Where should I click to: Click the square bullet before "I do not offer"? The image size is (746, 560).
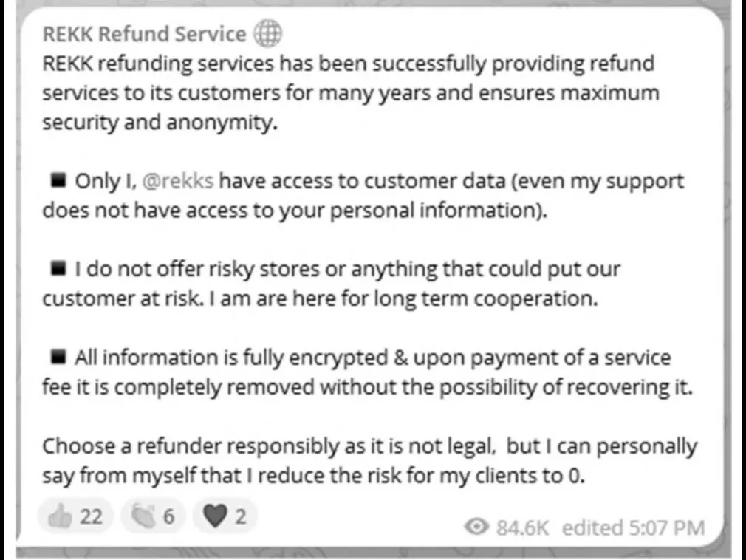click(x=58, y=268)
